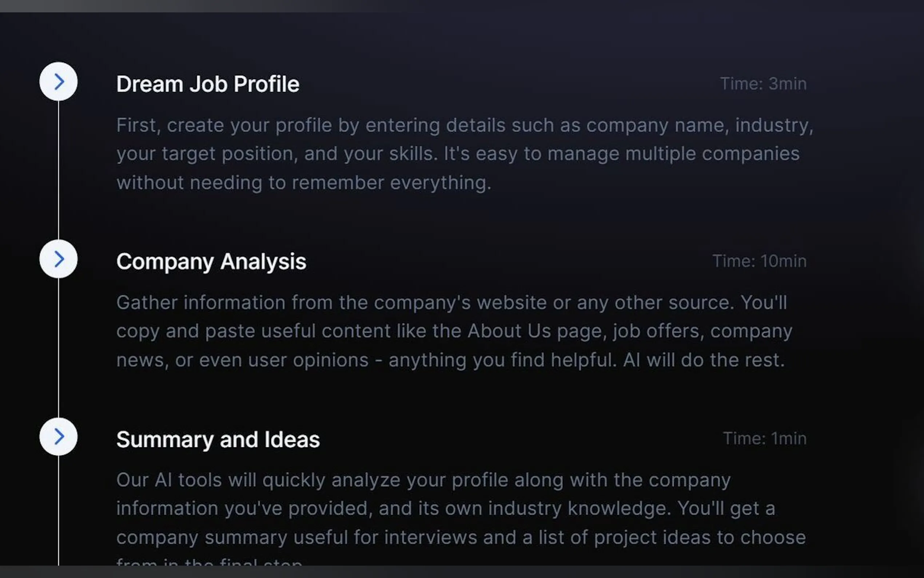Screen dimensions: 924x578
Task: Click the 'Time: 1min' label
Action: tap(764, 439)
